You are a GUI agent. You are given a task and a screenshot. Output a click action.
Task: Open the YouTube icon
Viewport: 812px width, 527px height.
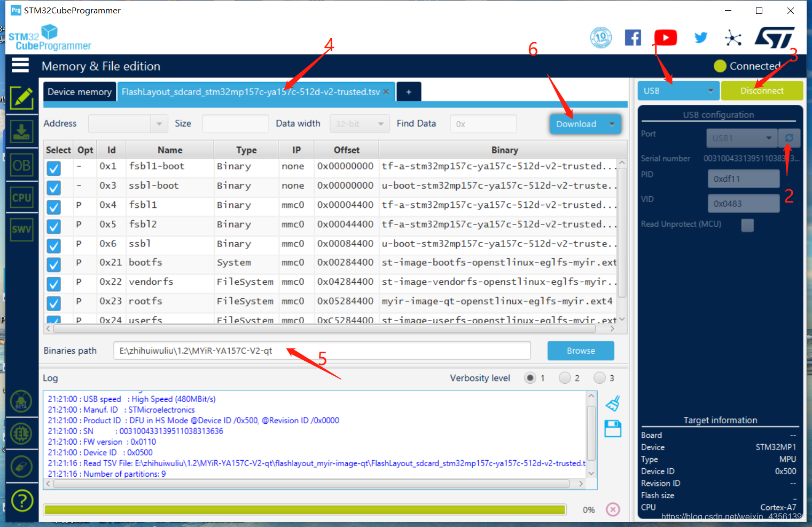click(x=666, y=37)
